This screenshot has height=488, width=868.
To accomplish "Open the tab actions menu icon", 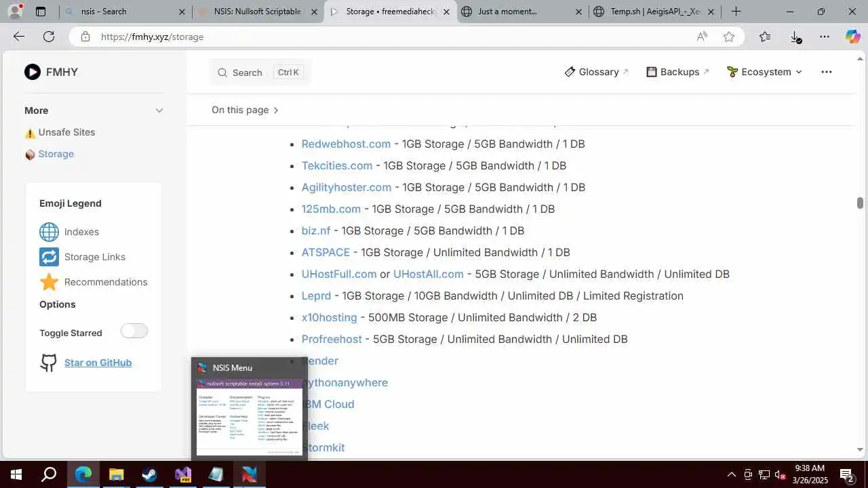I will point(41,12).
